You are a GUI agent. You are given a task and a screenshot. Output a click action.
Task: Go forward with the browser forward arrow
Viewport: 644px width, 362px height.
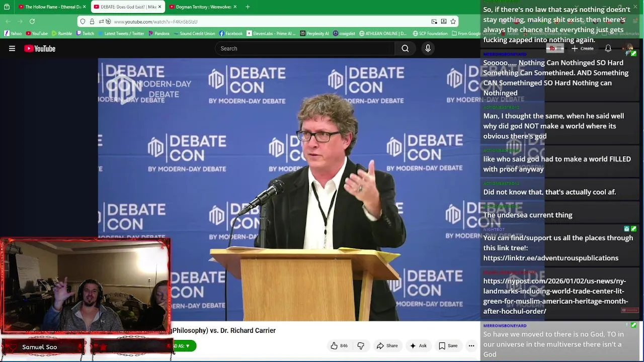pos(20,22)
